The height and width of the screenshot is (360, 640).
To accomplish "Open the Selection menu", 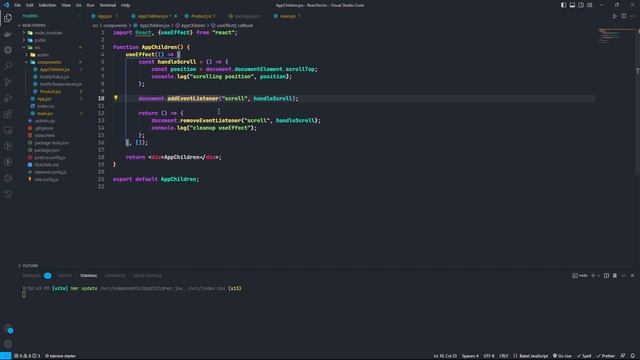I will 47,5.
